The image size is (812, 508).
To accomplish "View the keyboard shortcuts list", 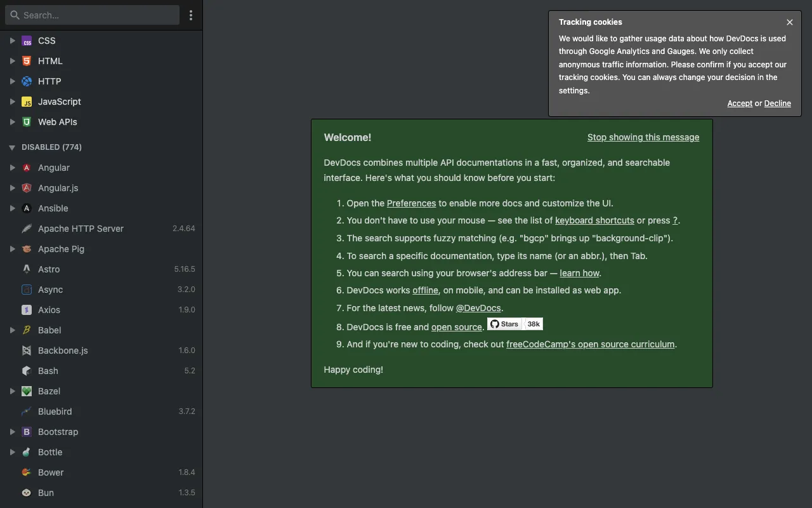I will pos(594,220).
